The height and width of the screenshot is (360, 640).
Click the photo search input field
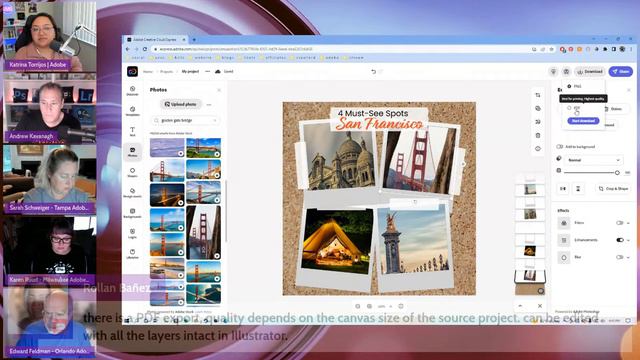185,121
